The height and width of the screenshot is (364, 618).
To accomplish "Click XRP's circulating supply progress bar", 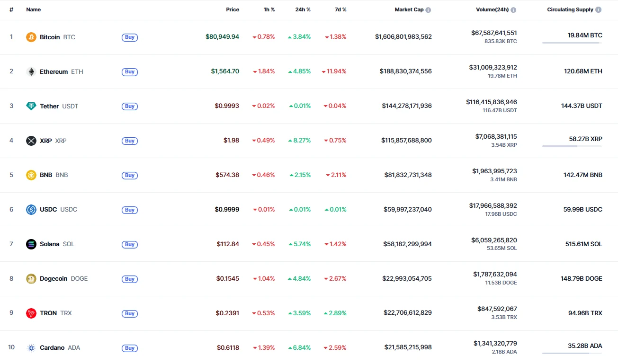I will tap(572, 147).
